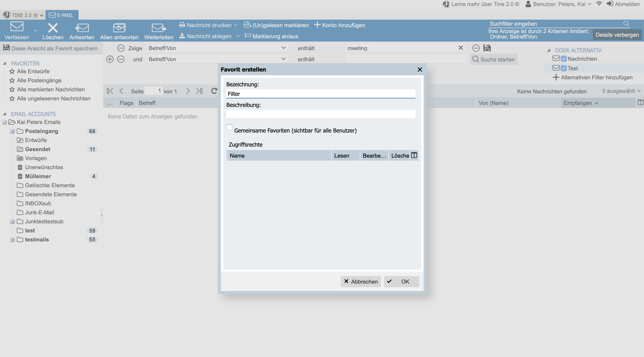
Task: Close the Favorit erstellen dialog
Action: 420,69
